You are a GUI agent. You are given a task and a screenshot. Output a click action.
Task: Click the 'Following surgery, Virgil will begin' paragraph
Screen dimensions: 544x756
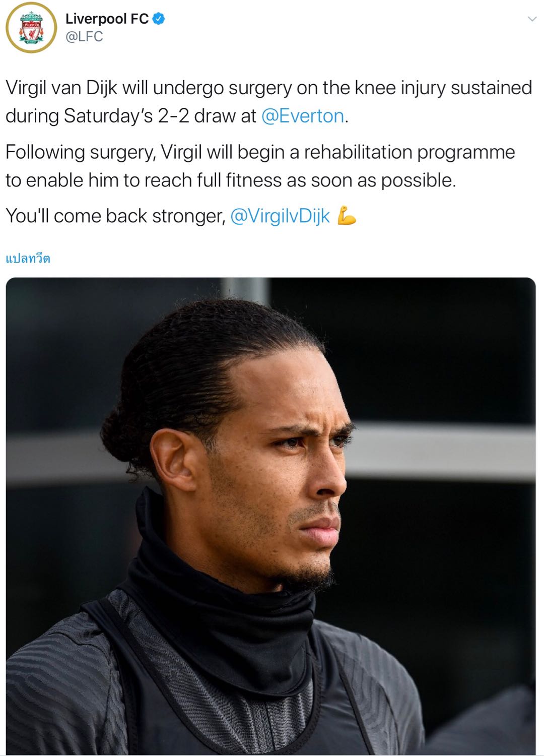(x=260, y=166)
